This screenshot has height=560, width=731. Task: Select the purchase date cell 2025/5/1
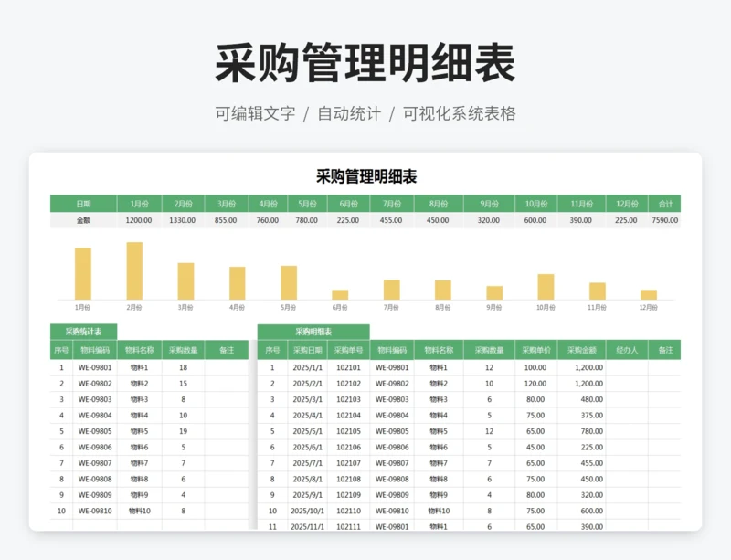[306, 431]
